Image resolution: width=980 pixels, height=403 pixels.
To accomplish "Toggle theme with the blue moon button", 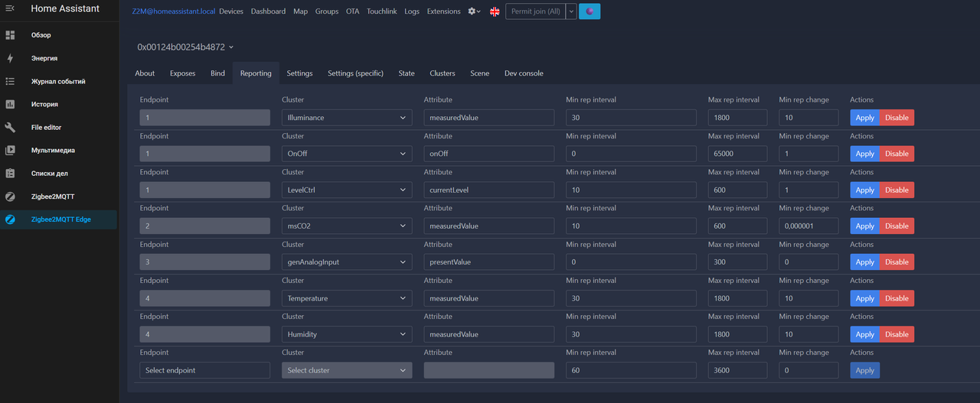I will [590, 11].
